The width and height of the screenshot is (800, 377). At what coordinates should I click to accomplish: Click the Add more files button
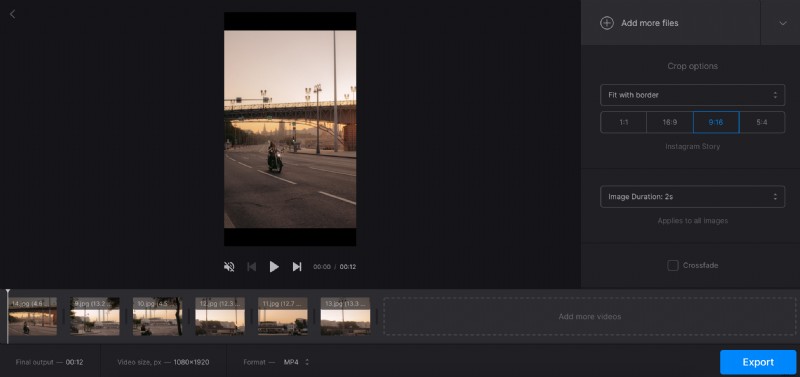click(x=670, y=23)
